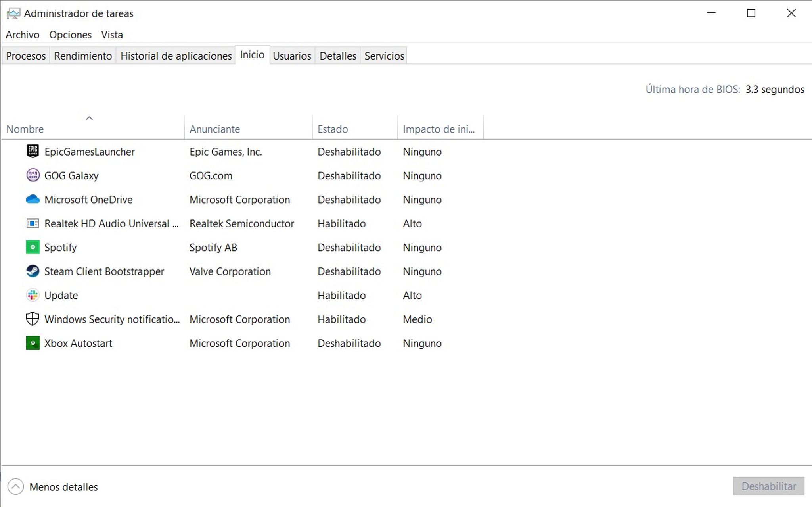Open the Opciones menu
Viewport: 812px width, 507px height.
pyautogui.click(x=70, y=35)
